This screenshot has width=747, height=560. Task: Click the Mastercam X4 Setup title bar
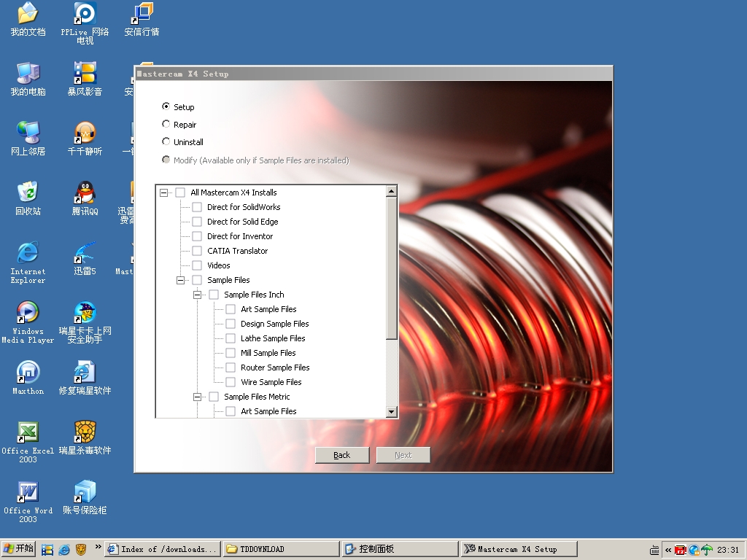click(x=373, y=74)
